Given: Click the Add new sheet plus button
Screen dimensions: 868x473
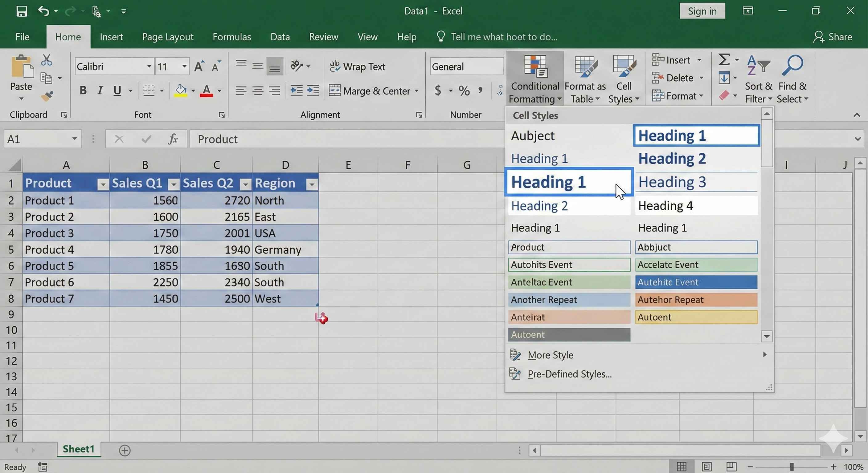Looking at the screenshot, I should coord(125,451).
